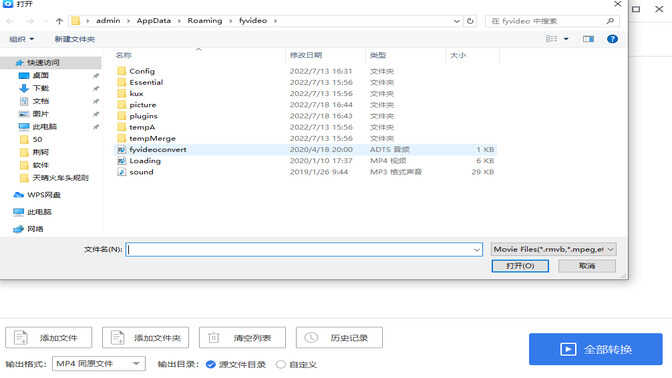Screen dimensions: 672x378
Task: Click the Back navigation arrow
Action: click(x=10, y=21)
